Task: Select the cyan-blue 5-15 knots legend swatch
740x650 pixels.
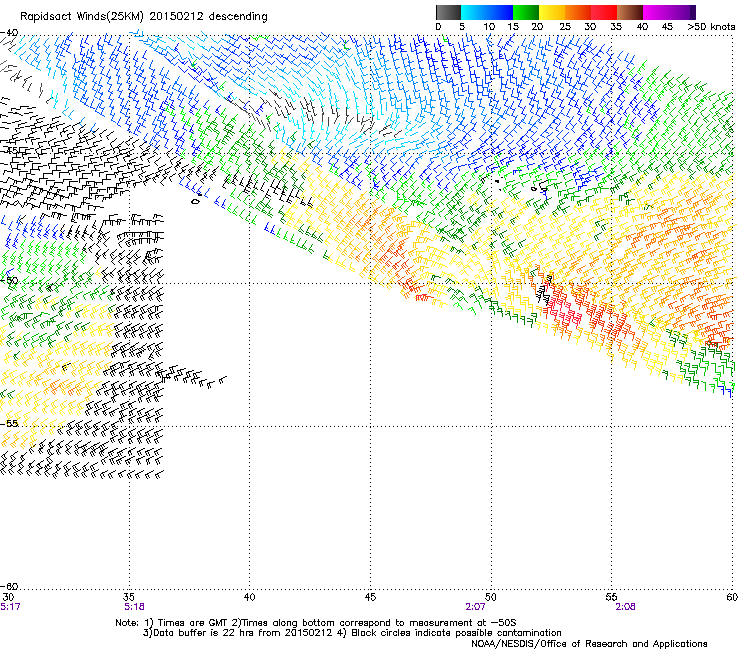Action: click(x=487, y=12)
